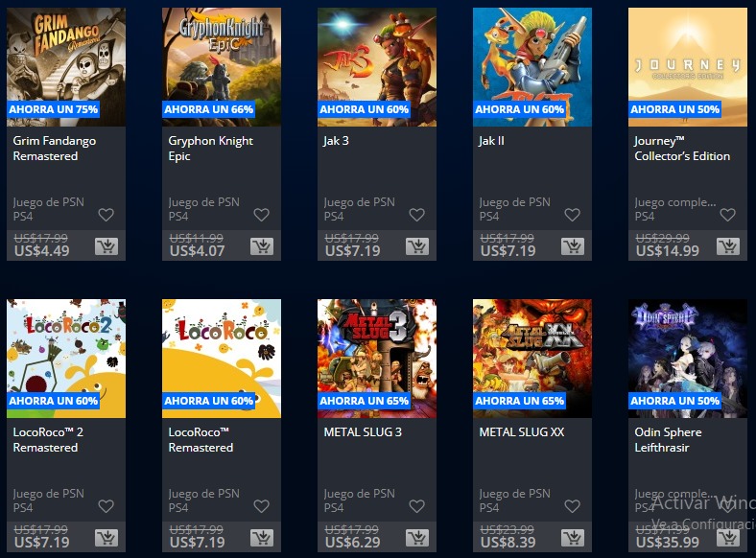Screen dimensions: 756x558
Task: Add Gryphon Knight Epic to cart
Action: point(262,246)
